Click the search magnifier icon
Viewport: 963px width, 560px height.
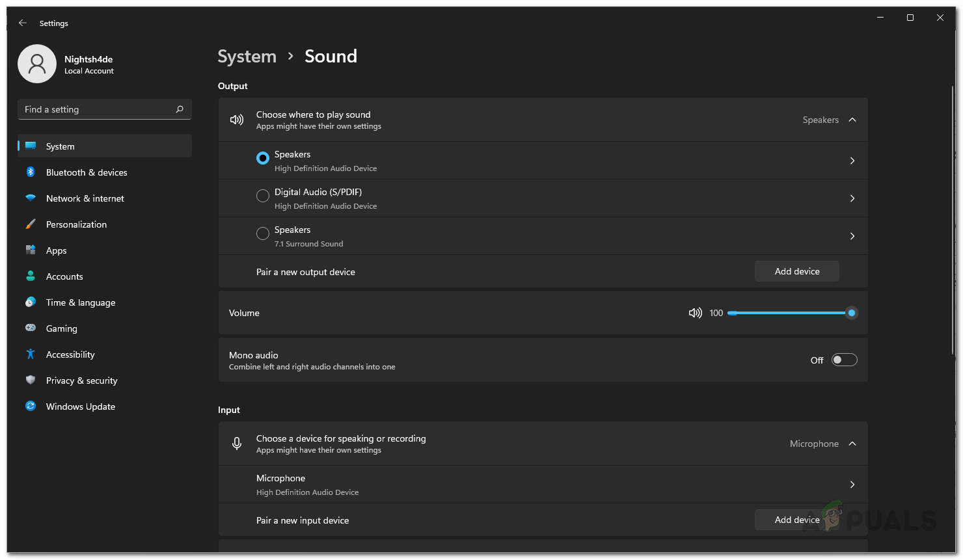tap(180, 109)
